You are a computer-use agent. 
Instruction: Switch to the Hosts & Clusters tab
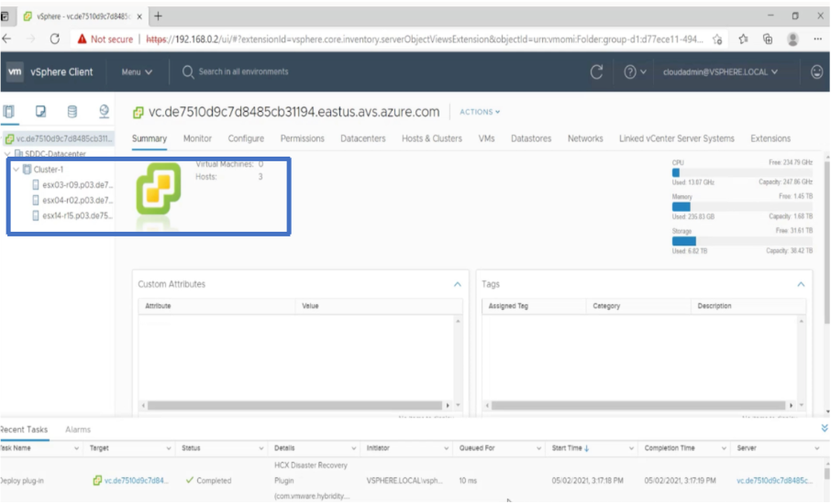pos(432,138)
